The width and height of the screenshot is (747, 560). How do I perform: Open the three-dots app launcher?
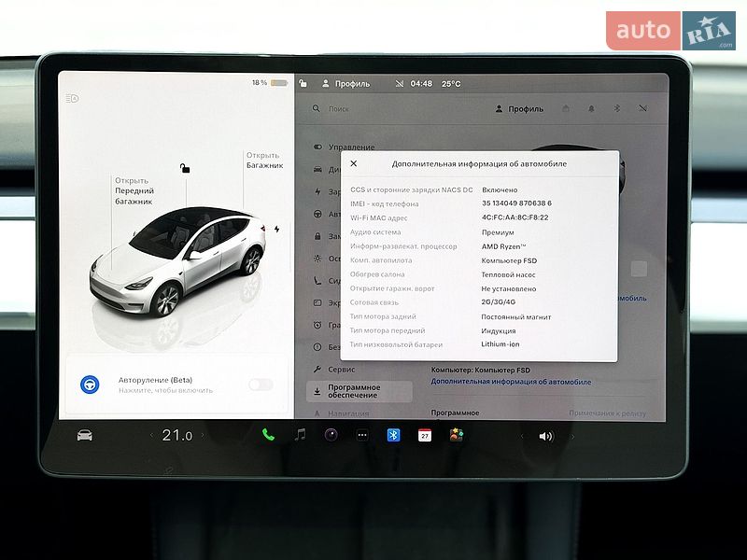pos(362,435)
